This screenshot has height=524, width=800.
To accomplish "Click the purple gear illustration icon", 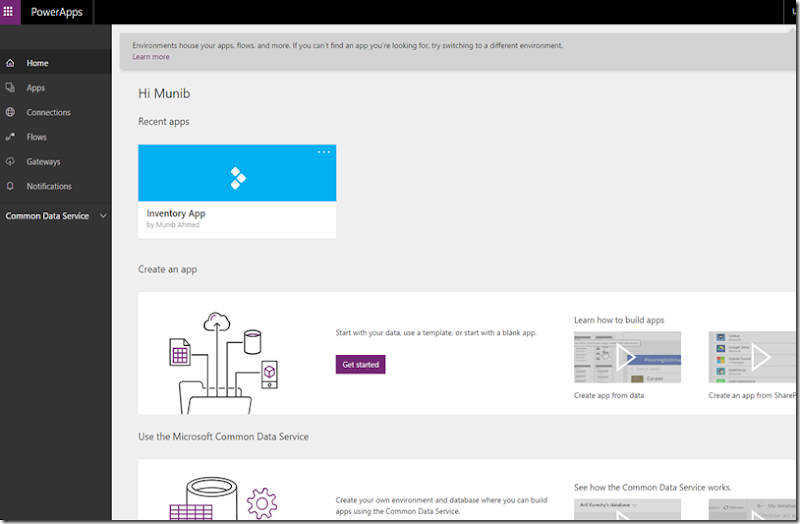I will pyautogui.click(x=262, y=503).
